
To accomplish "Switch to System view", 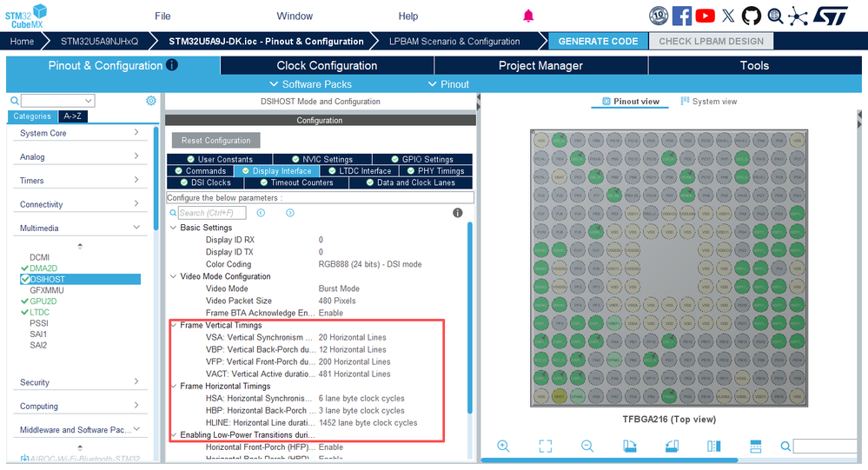I will [709, 102].
